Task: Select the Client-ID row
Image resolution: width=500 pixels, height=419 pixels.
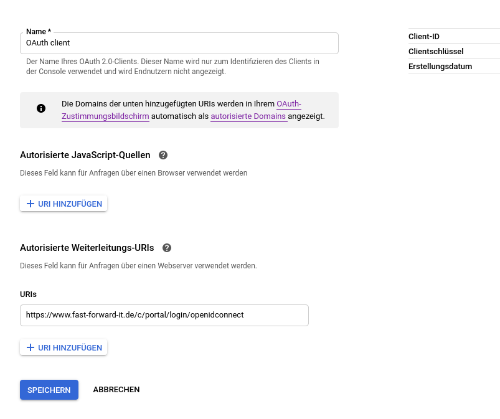Action: point(454,36)
